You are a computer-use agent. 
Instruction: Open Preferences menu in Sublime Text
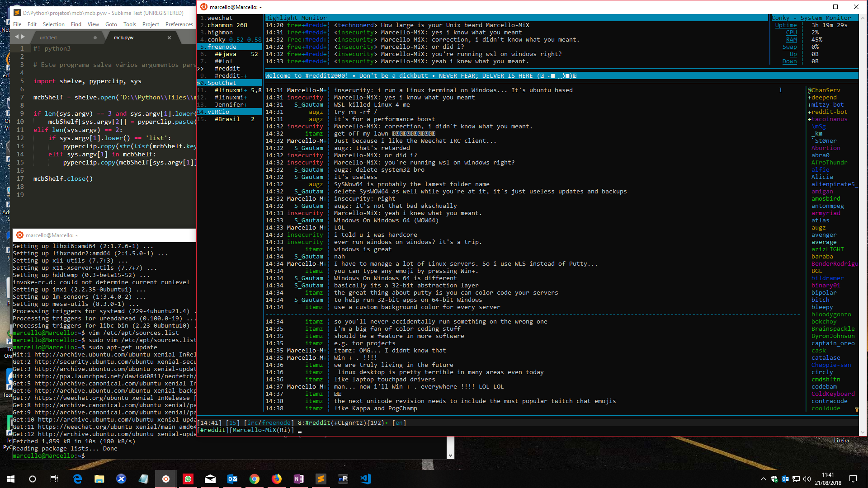(179, 24)
